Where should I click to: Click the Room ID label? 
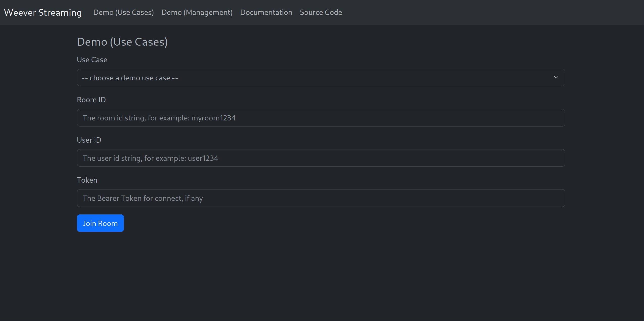point(91,99)
